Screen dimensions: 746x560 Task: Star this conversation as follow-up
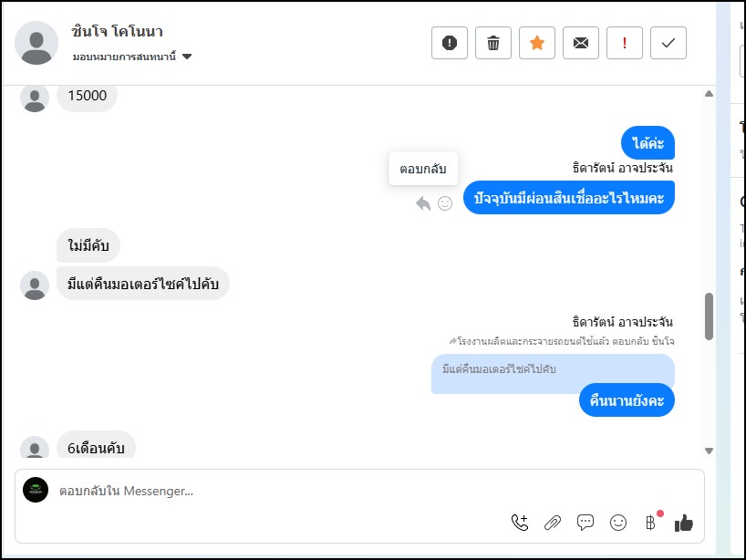click(x=537, y=43)
